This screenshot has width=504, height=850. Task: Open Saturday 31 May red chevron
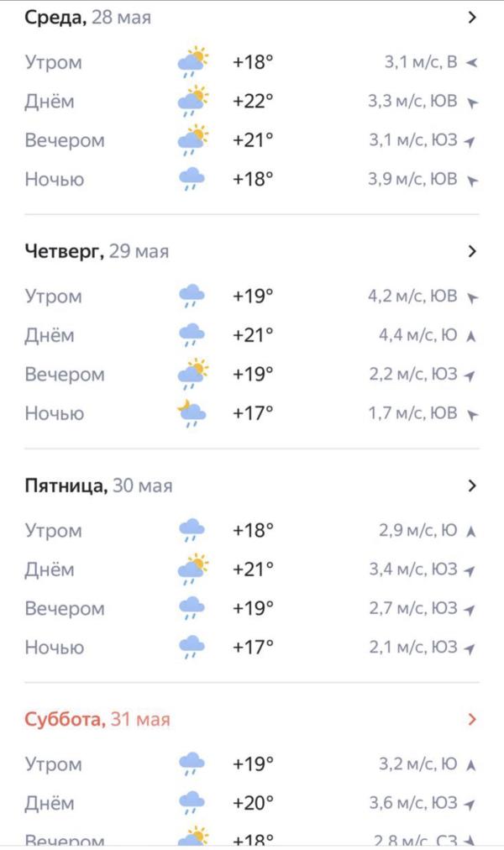(x=472, y=719)
